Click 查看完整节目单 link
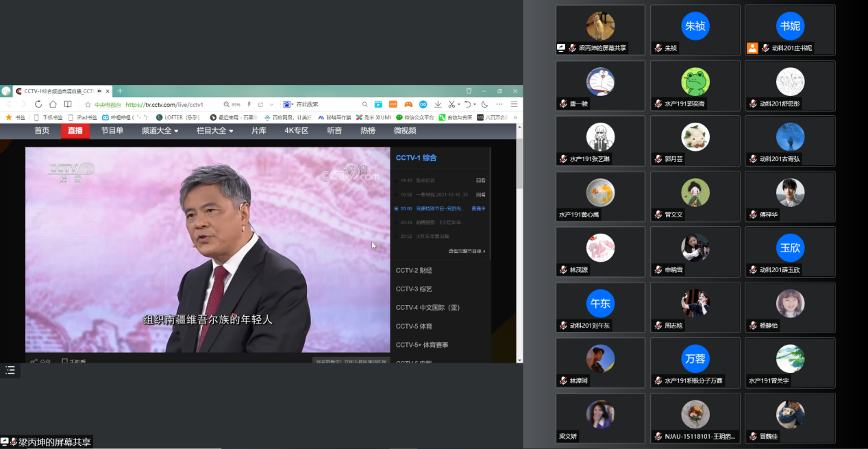Image resolution: width=868 pixels, height=449 pixels. click(x=467, y=251)
